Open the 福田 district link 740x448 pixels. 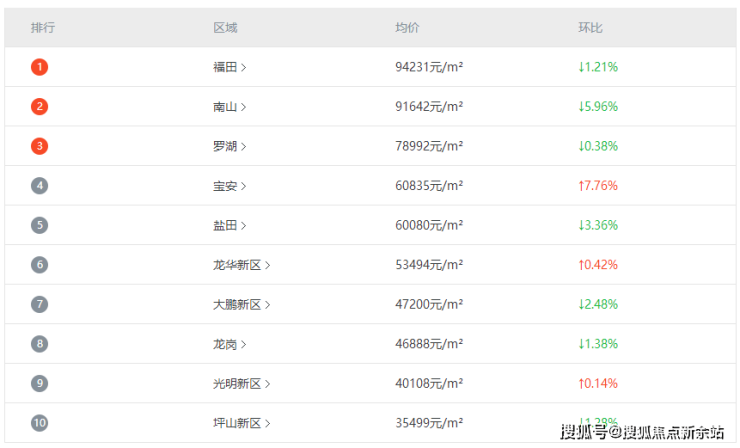click(x=229, y=67)
